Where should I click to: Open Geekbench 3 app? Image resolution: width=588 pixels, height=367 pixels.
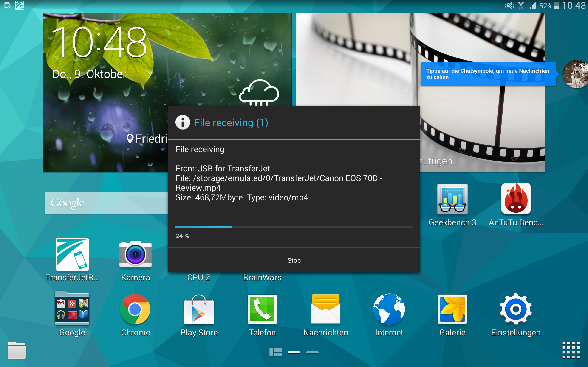point(452,199)
